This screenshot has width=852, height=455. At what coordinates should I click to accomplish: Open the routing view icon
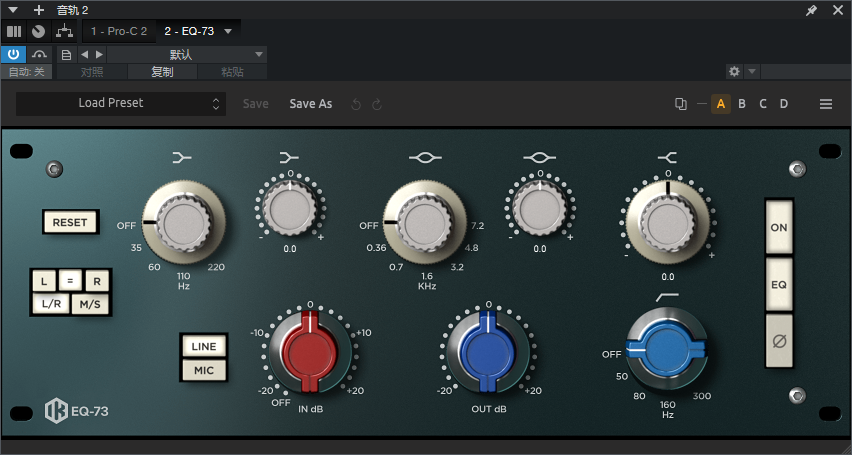(x=64, y=31)
